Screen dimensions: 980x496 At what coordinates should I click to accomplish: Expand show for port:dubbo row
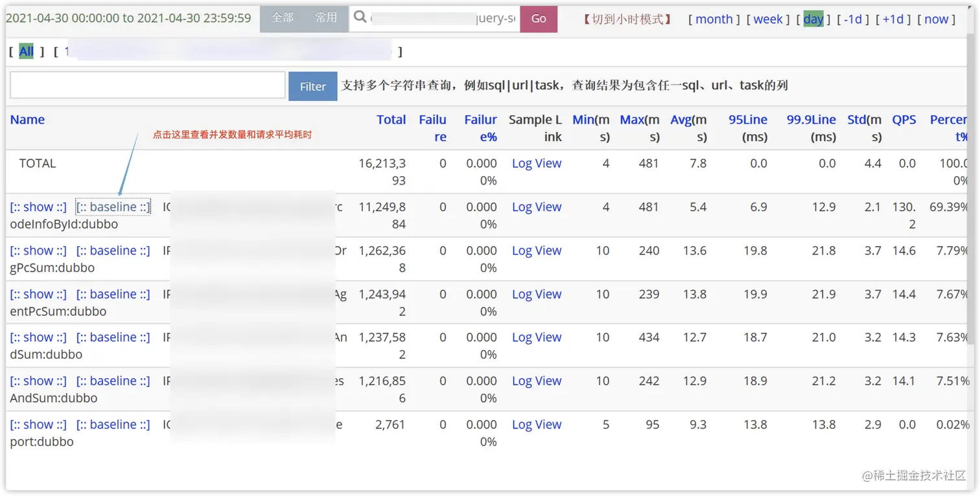pyautogui.click(x=38, y=425)
